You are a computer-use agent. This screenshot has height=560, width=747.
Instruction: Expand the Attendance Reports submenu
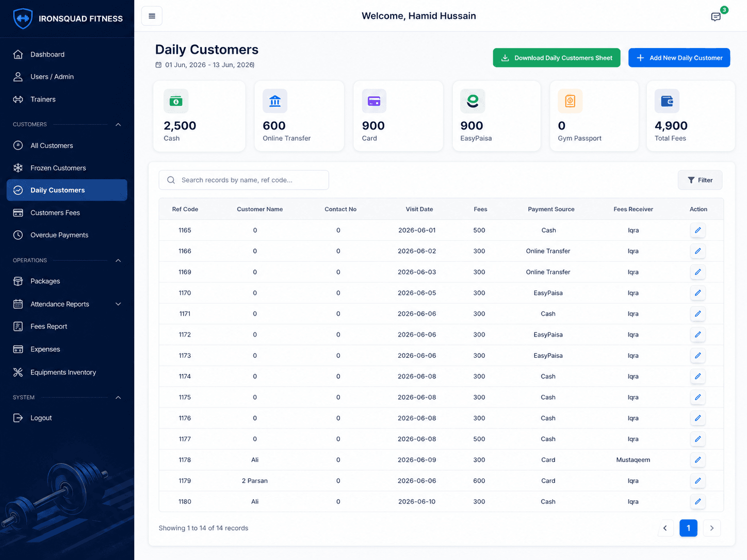click(118, 304)
